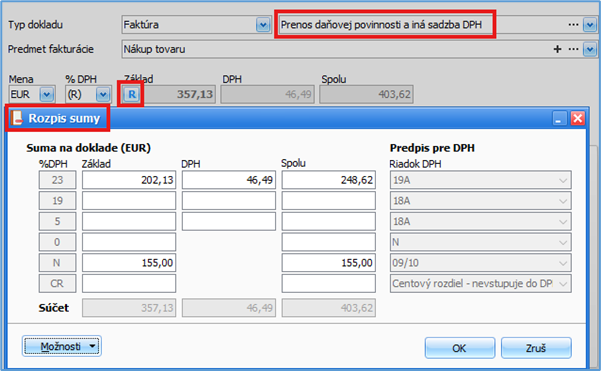The width and height of the screenshot is (601, 371).
Task: Click the Rozpis sumy dialog title icon
Action: pos(16,118)
